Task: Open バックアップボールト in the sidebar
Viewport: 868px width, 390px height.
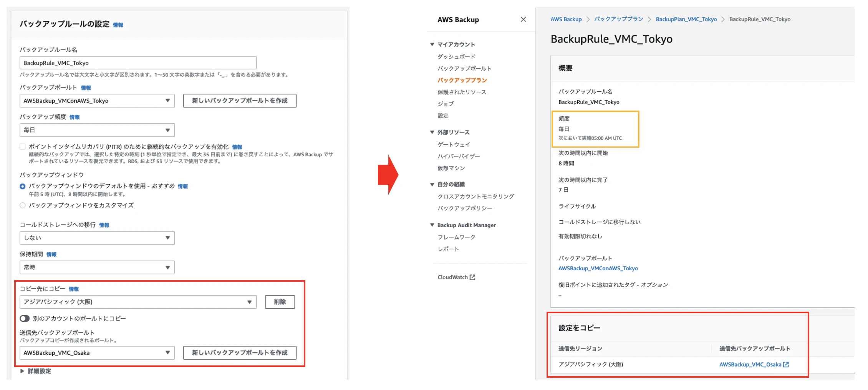Action: click(464, 69)
